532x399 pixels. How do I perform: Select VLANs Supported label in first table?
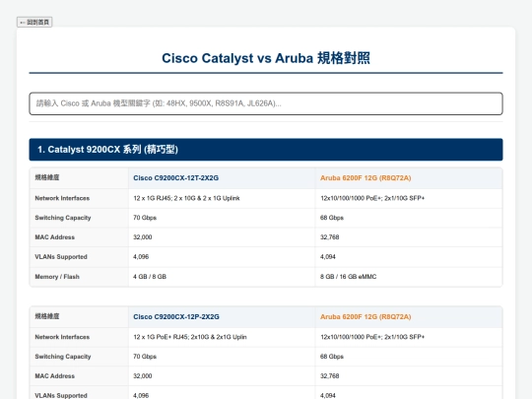tap(61, 257)
